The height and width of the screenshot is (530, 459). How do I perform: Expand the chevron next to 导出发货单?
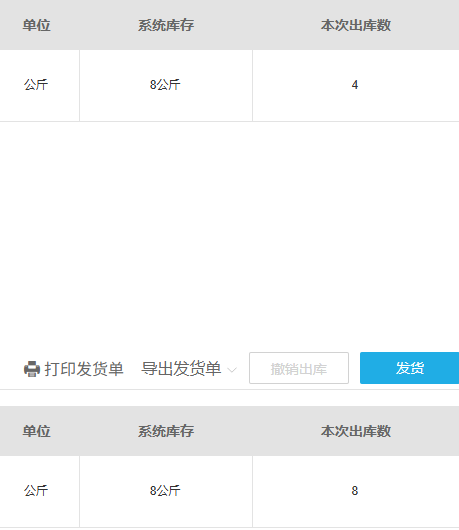[232, 370]
